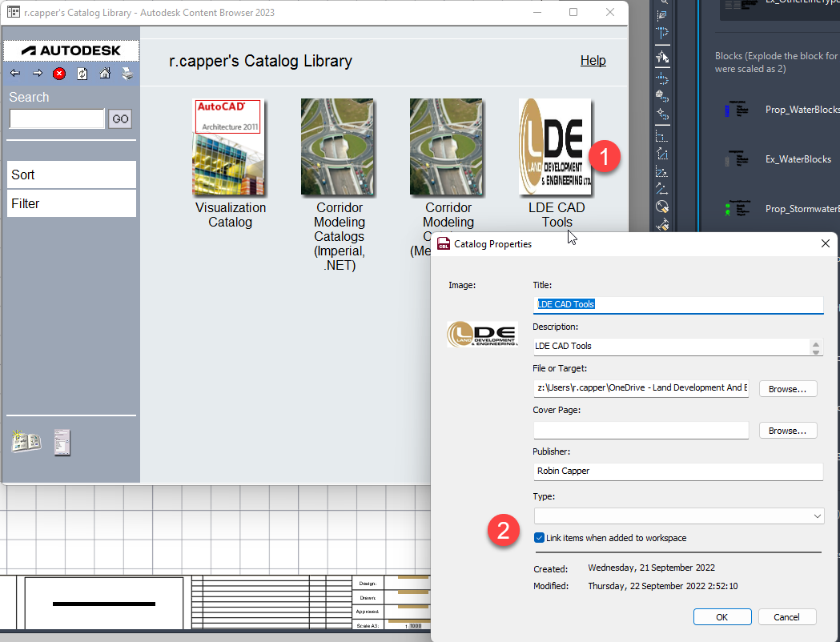Click Browse next to Cover Page
The image size is (840, 642).
788,431
